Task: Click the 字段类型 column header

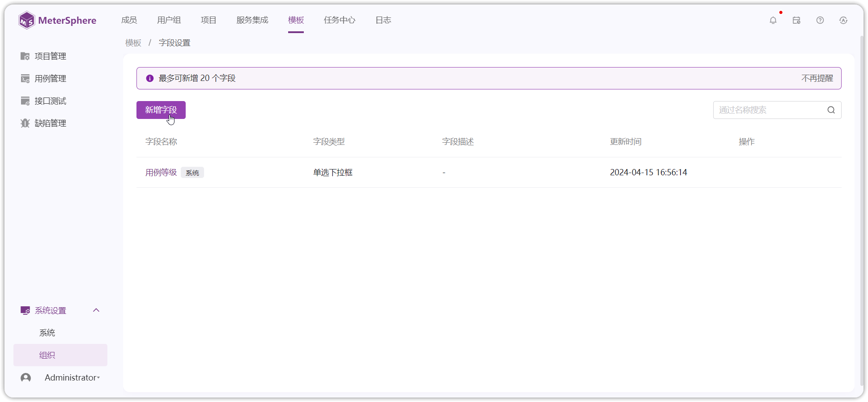Action: coord(329,142)
